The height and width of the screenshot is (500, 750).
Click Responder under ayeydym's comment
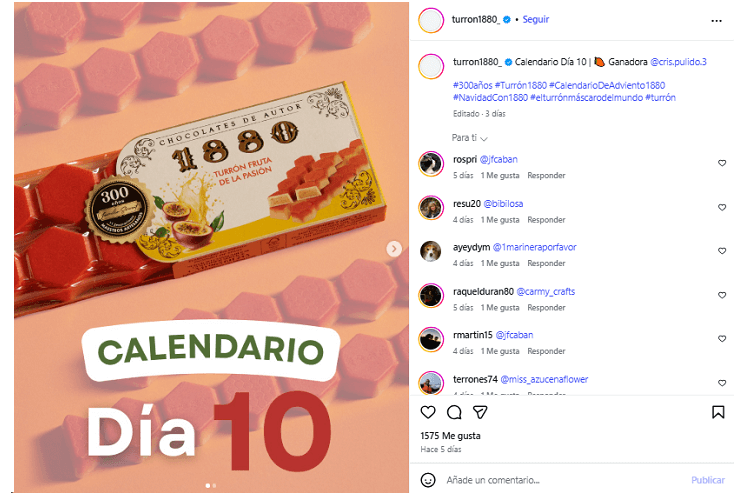pyautogui.click(x=546, y=263)
